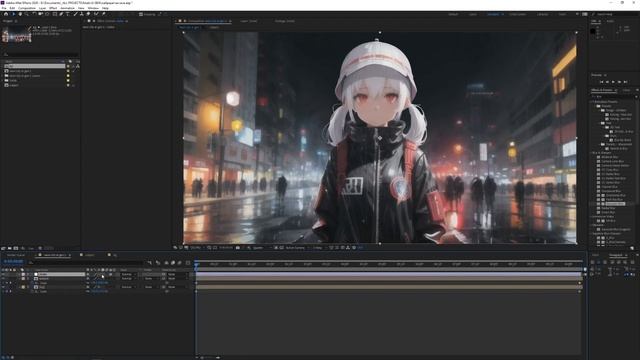The height and width of the screenshot is (360, 640).
Task: Open the Graph Editor in timeline
Action: tap(188, 263)
